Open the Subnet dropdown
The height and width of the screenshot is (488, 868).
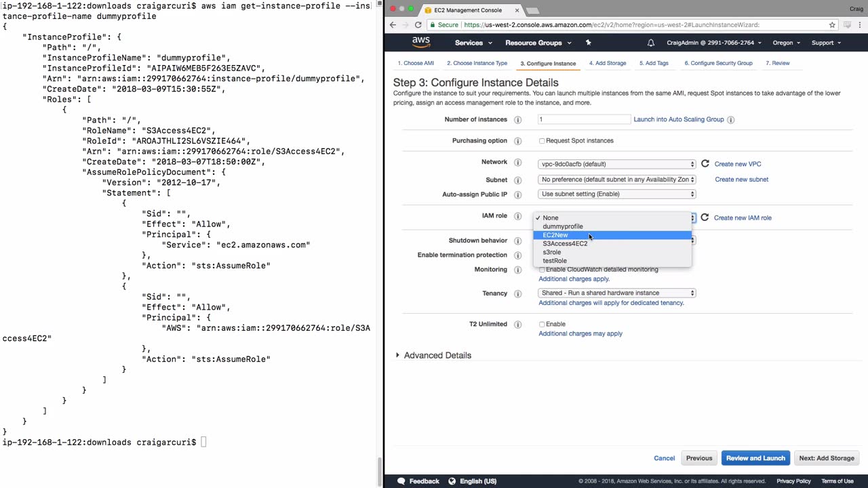pyautogui.click(x=617, y=180)
